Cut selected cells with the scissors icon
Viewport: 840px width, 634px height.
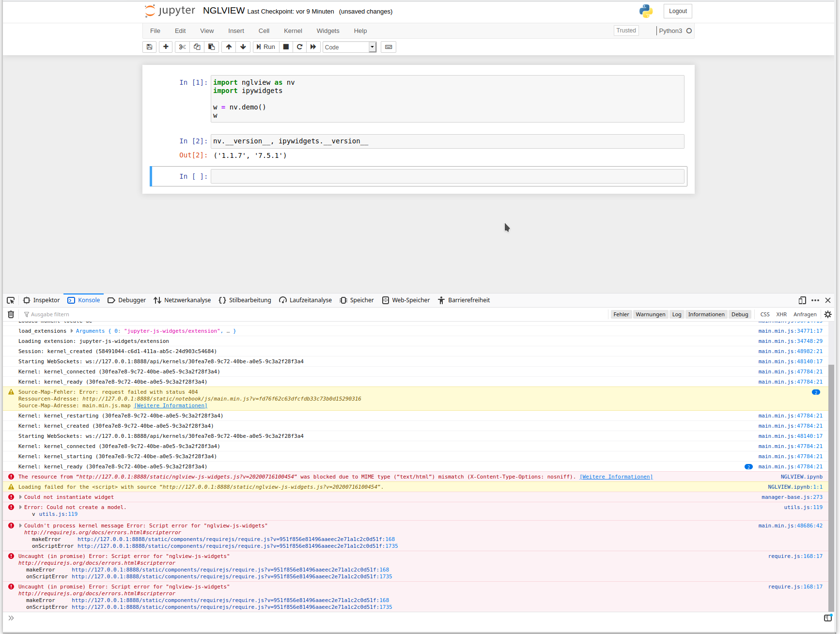(182, 47)
